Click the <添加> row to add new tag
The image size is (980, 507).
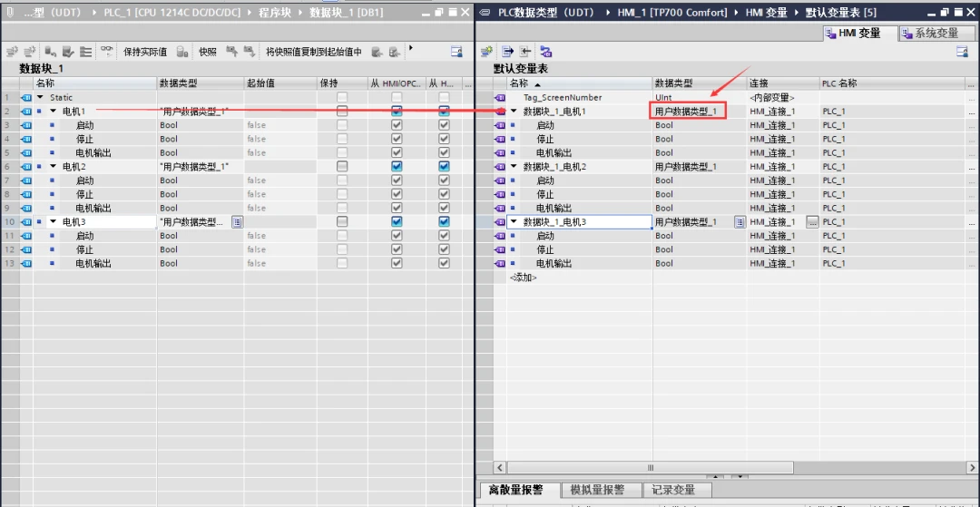click(x=524, y=278)
